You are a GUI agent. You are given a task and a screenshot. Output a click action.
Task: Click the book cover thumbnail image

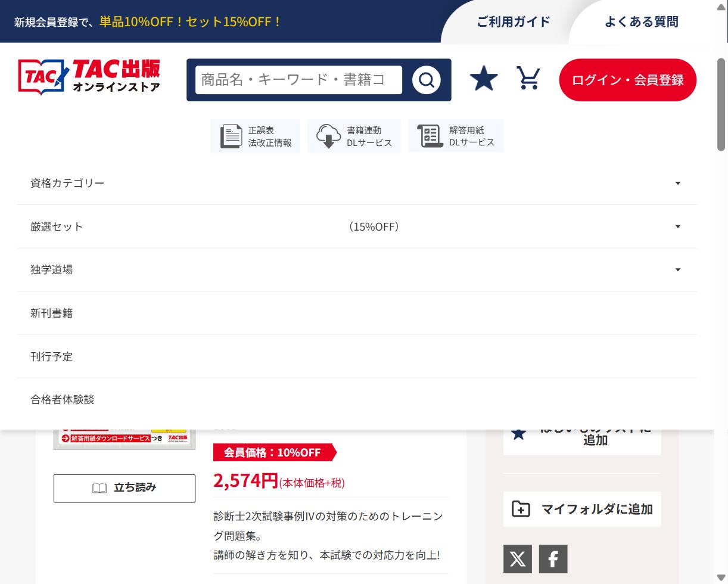click(x=125, y=439)
